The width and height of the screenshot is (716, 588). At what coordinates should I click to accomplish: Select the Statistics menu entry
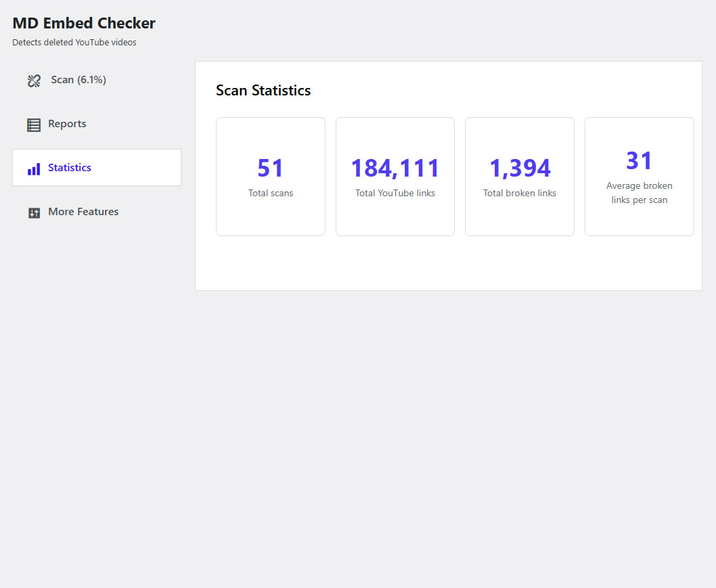(x=70, y=167)
